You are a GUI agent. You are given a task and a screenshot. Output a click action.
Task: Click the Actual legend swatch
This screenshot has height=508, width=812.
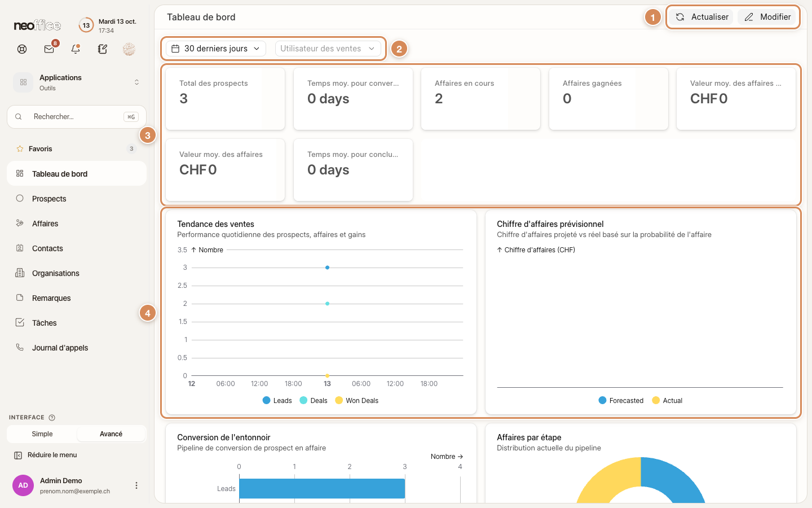click(656, 400)
